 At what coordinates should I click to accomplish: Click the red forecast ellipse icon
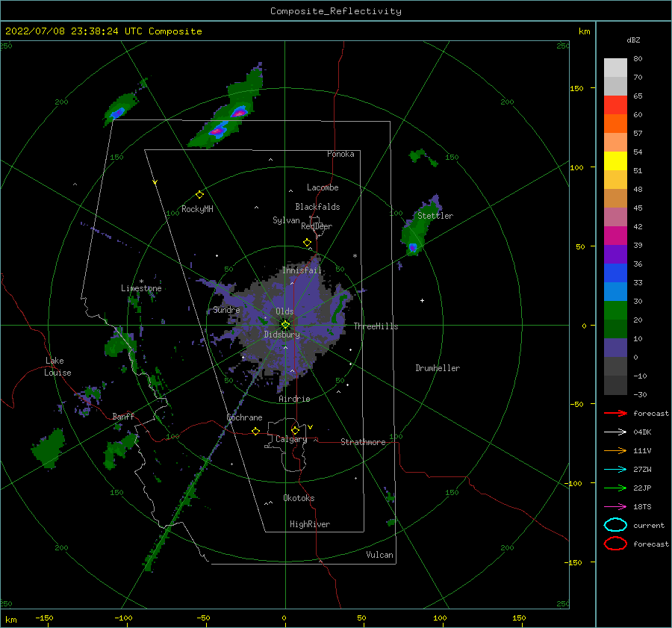(x=615, y=544)
